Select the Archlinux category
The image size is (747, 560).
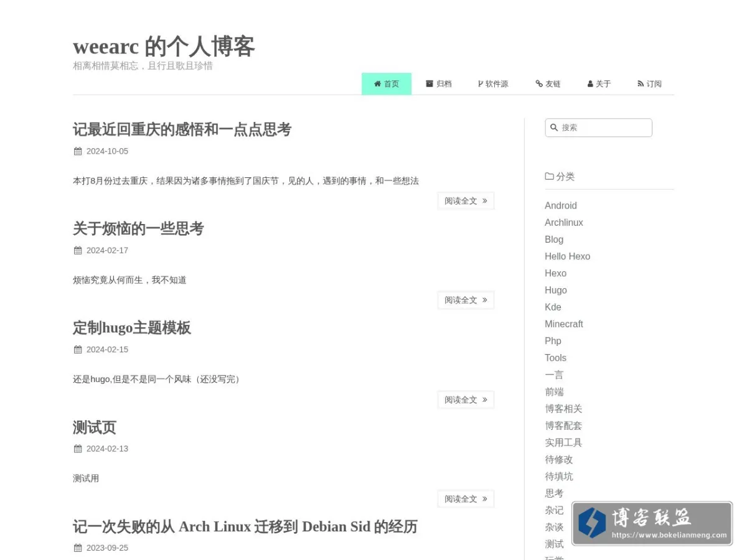[x=564, y=223]
